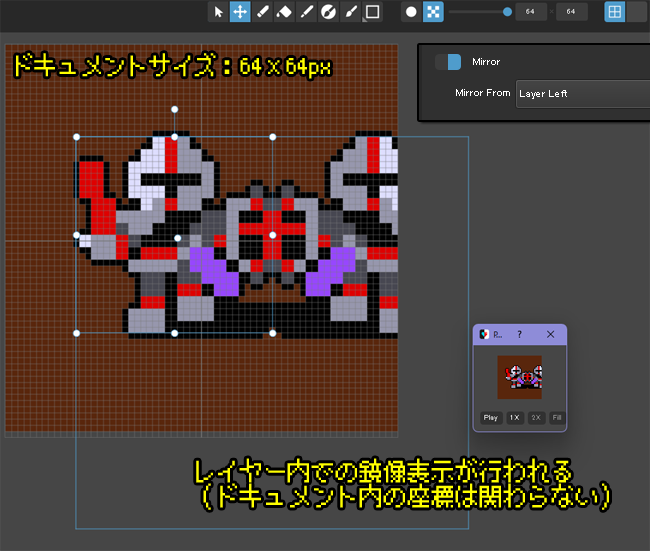
Task: Select the Move tool
Action: pos(240,12)
